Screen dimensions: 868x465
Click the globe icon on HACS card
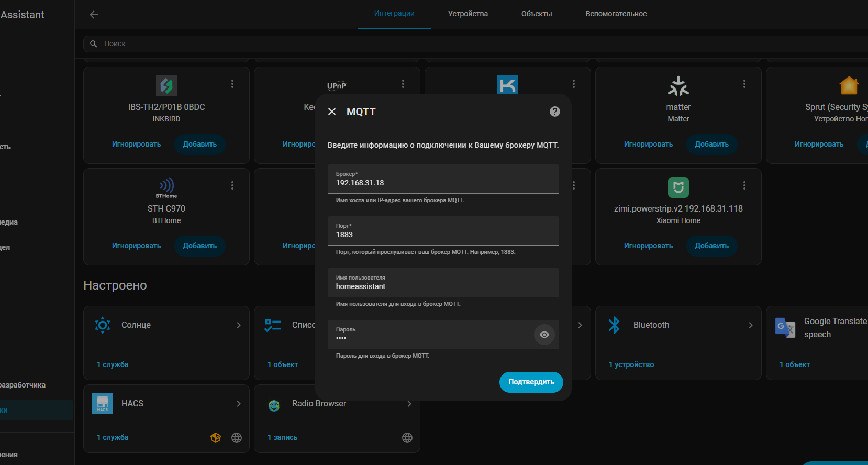(x=237, y=438)
